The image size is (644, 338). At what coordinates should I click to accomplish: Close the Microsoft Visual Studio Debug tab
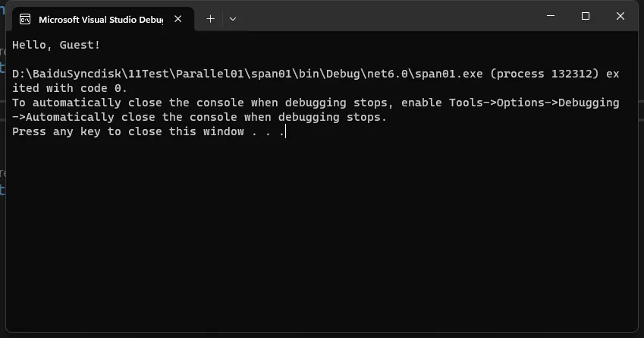point(177,19)
